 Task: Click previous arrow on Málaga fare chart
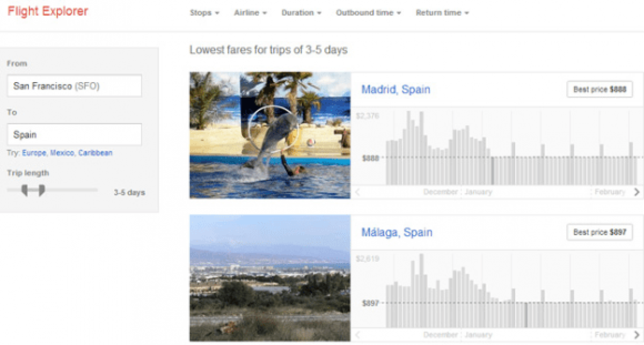[x=358, y=335]
